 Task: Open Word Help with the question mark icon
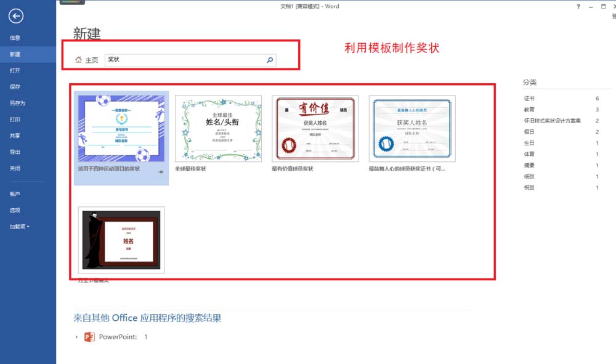578,6
